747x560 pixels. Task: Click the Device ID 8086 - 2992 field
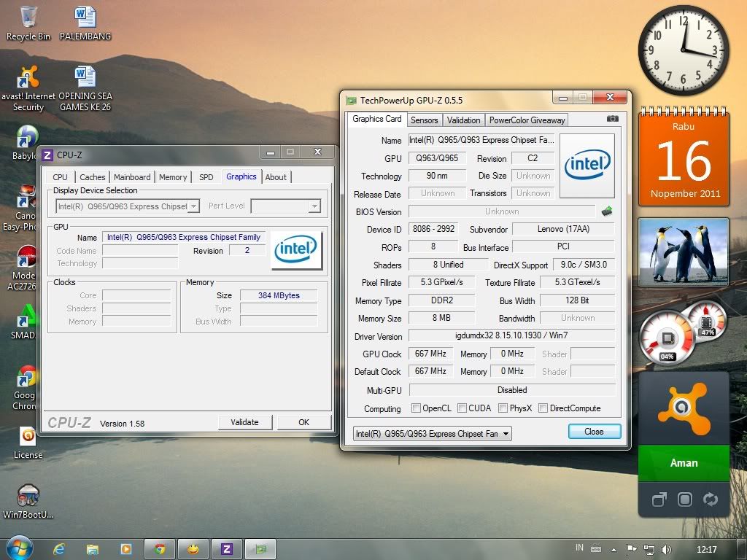[x=433, y=229]
